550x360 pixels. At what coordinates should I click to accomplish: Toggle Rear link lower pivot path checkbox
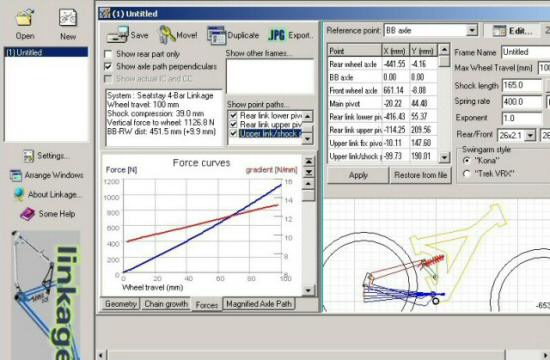234,115
